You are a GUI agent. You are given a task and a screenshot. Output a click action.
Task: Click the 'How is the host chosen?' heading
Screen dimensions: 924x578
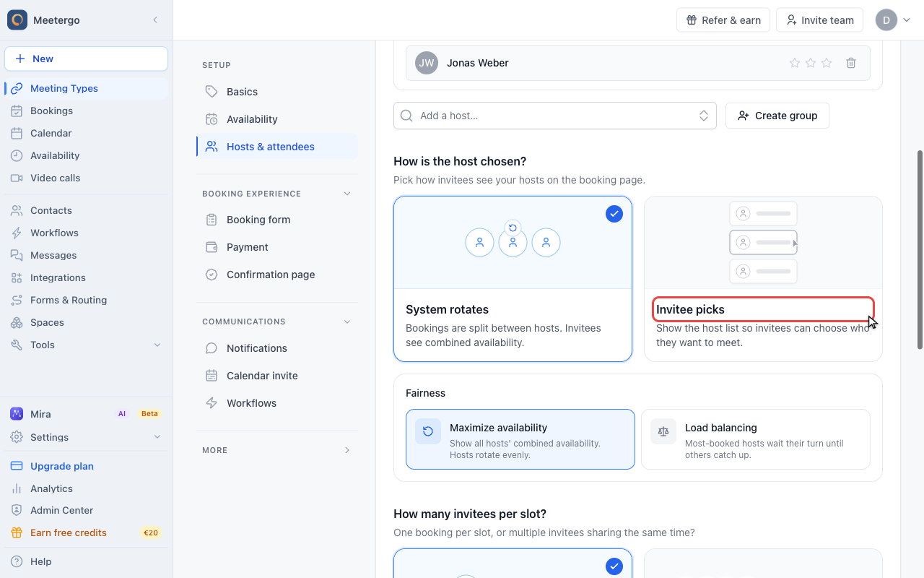[460, 161]
